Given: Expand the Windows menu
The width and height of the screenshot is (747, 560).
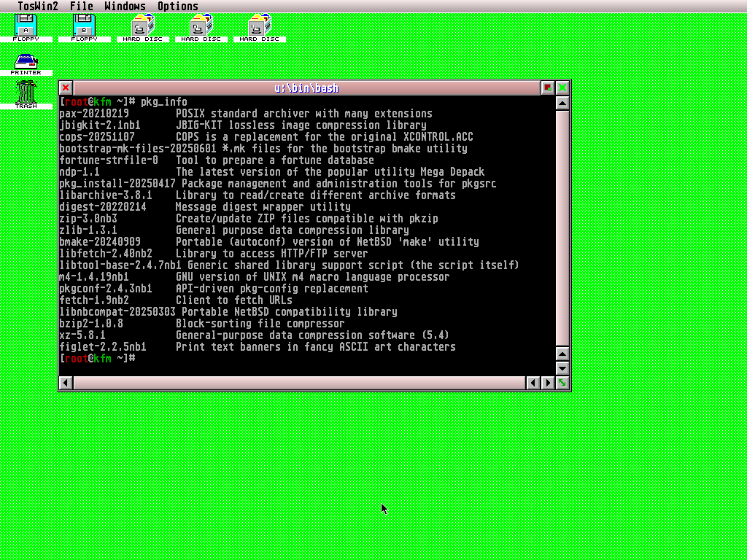Looking at the screenshot, I should coord(125,7).
